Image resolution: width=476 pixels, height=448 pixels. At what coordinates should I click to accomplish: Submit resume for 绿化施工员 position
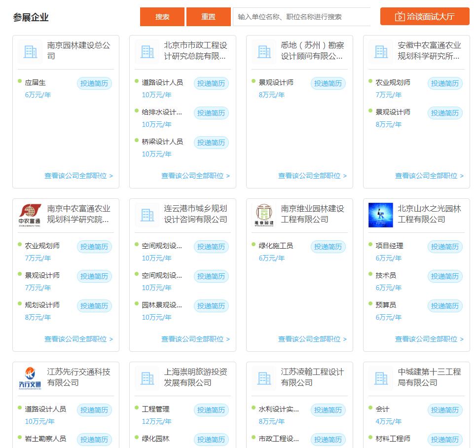click(x=328, y=247)
